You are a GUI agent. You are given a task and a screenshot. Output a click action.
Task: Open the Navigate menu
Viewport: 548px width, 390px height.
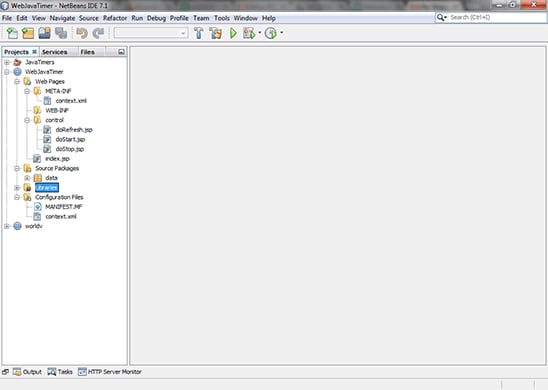click(62, 18)
